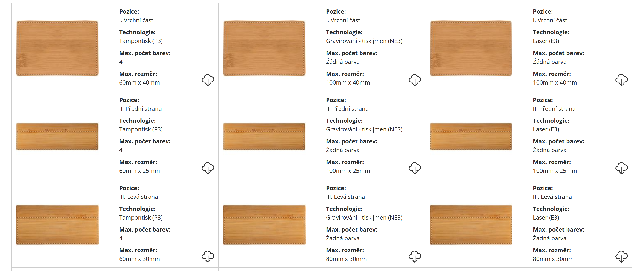Download template for Přední strana Gravírování
The height and width of the screenshot is (271, 644).
point(414,168)
